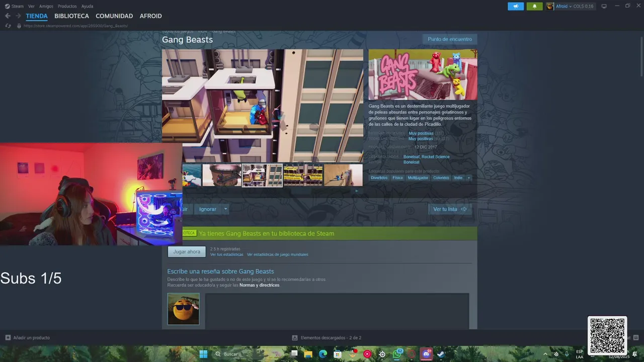644x362 pixels.
Task: Open Ver tus estadísticas link
Action: pos(226,254)
